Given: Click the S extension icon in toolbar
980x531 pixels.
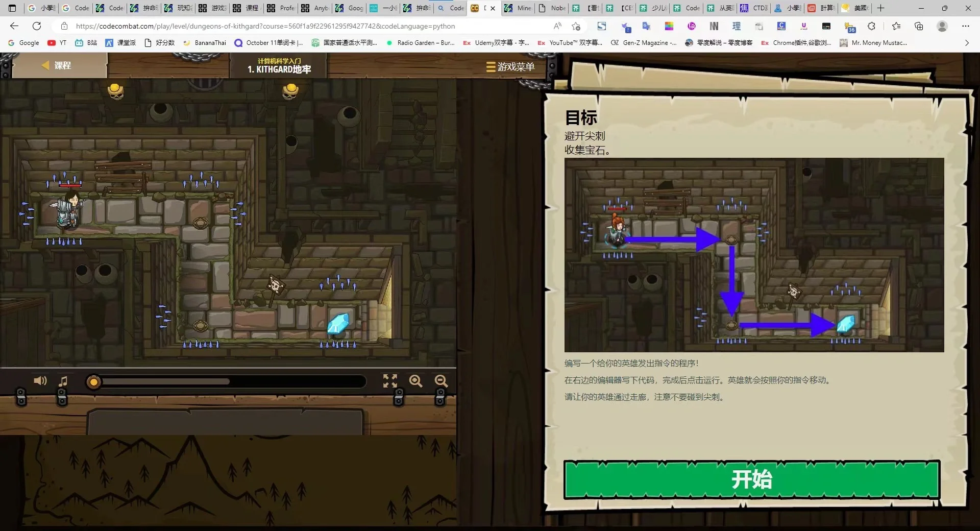Looking at the screenshot, I should pyautogui.click(x=602, y=26).
